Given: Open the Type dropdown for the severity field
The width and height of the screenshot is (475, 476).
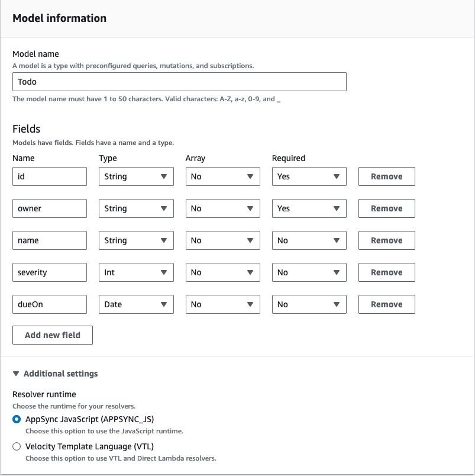Looking at the screenshot, I should tap(136, 272).
